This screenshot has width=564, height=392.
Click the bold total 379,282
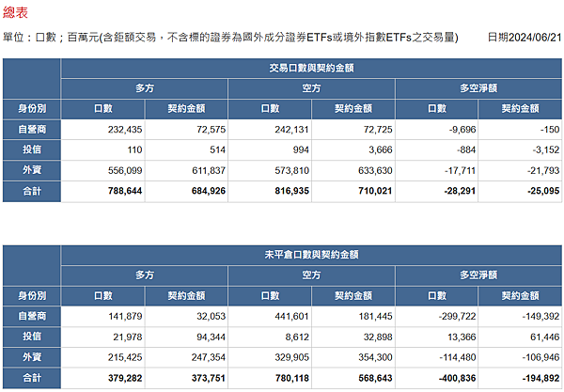[102, 378]
